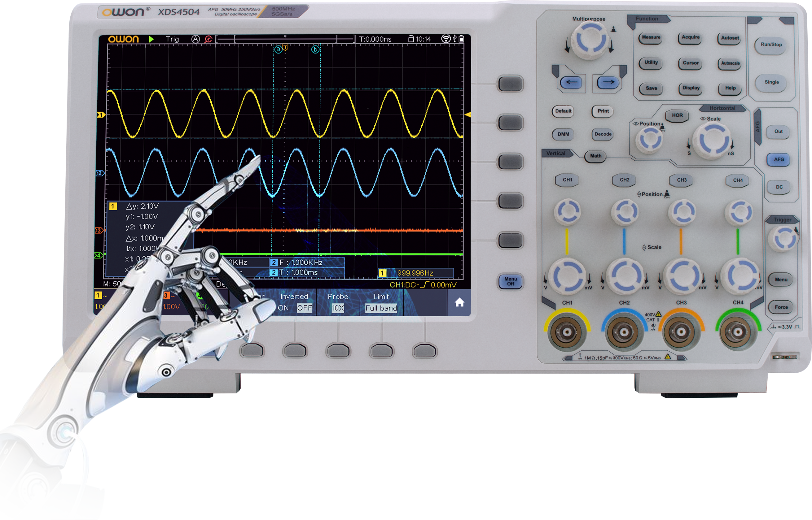Select cursor marker a at top of grid
This screenshot has width=812, height=520.
pos(278,50)
